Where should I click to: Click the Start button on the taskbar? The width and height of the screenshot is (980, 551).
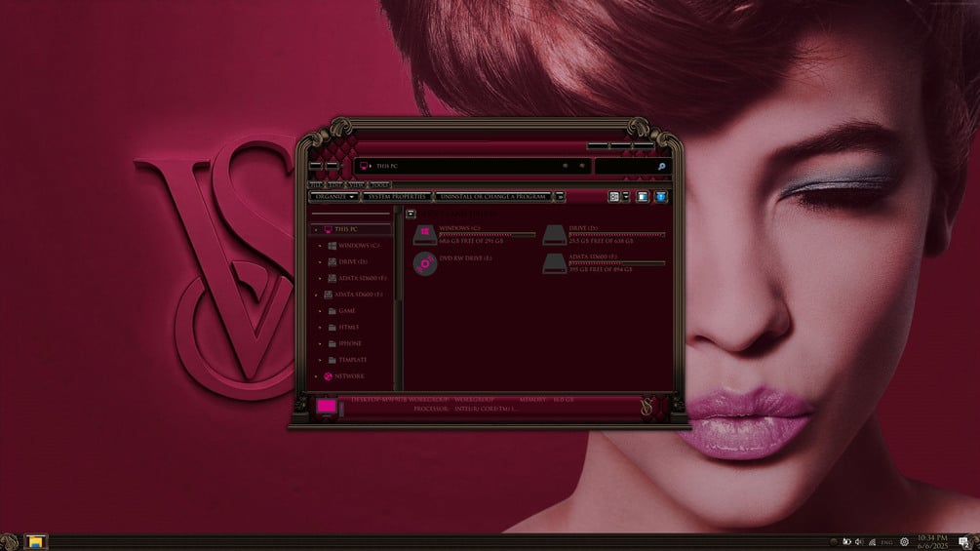(x=9, y=541)
